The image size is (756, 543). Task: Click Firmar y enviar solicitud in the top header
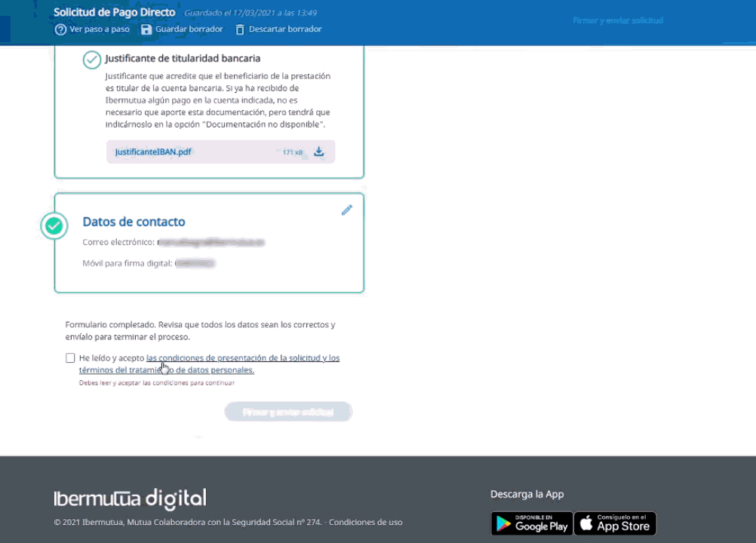click(x=617, y=20)
